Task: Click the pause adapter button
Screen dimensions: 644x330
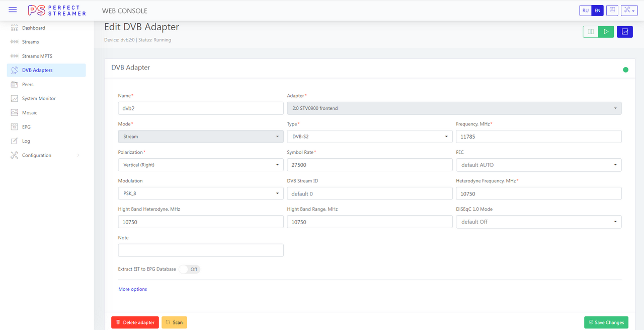Action: click(x=591, y=32)
